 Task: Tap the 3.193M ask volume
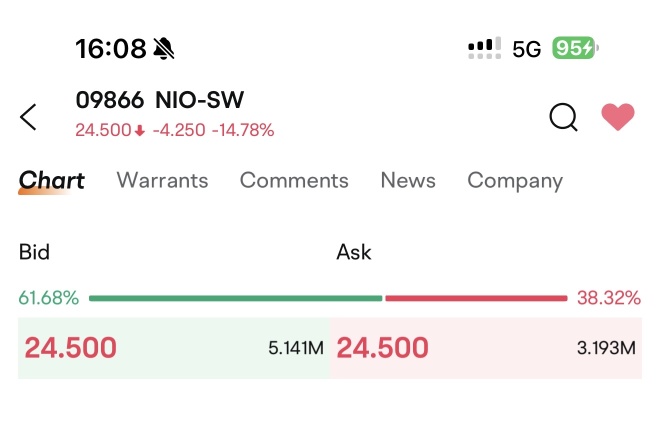pyautogui.click(x=606, y=349)
